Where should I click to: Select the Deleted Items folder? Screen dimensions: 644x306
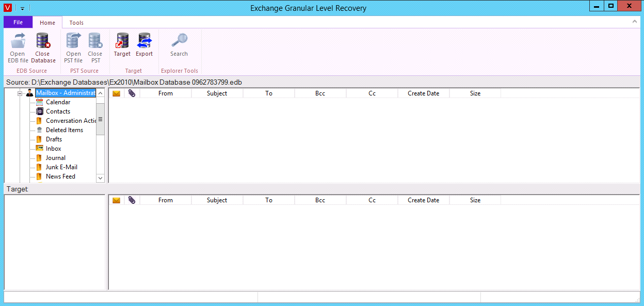pos(65,130)
